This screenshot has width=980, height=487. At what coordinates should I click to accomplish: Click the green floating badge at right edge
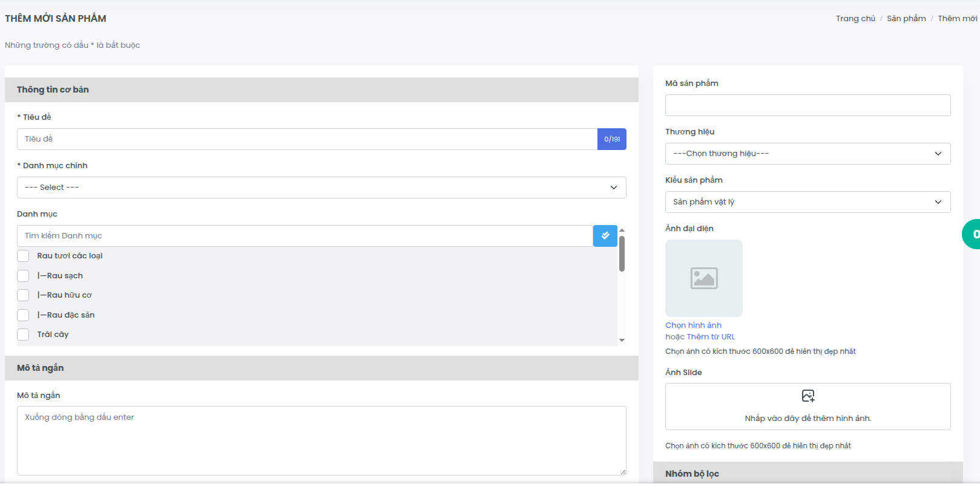click(972, 234)
